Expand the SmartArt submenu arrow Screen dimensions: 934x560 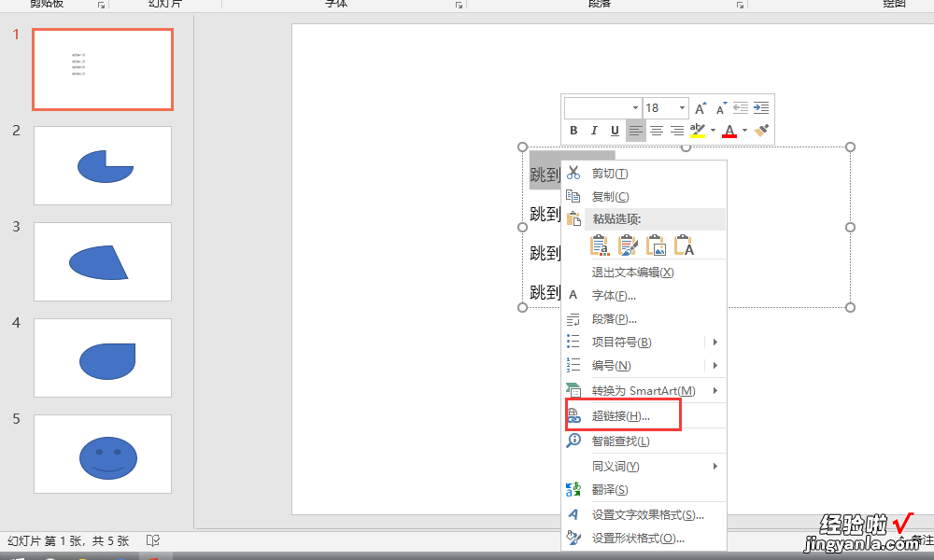click(715, 391)
